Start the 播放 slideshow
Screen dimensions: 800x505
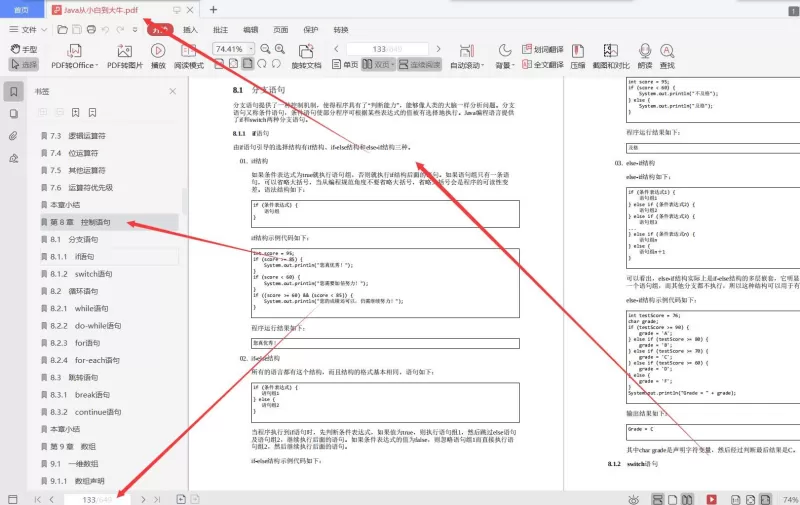click(x=158, y=57)
